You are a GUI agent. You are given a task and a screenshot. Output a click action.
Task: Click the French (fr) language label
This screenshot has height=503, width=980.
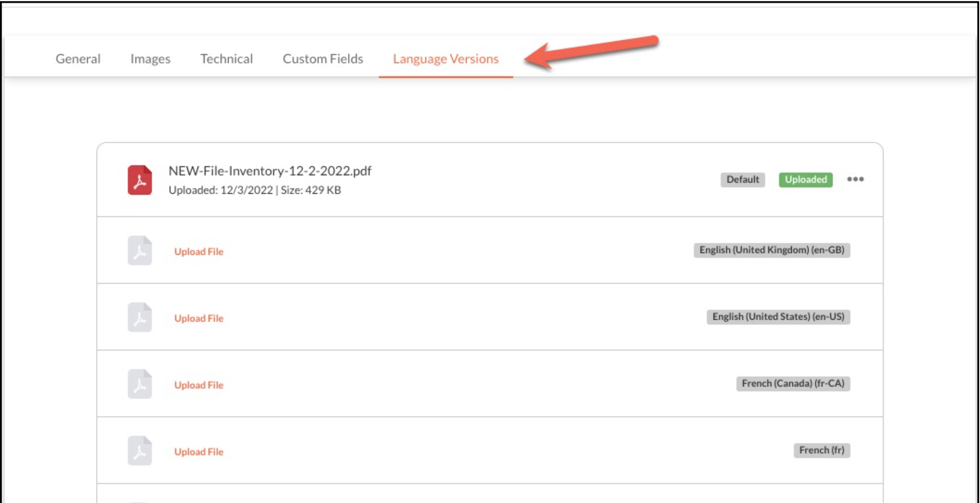coord(822,450)
